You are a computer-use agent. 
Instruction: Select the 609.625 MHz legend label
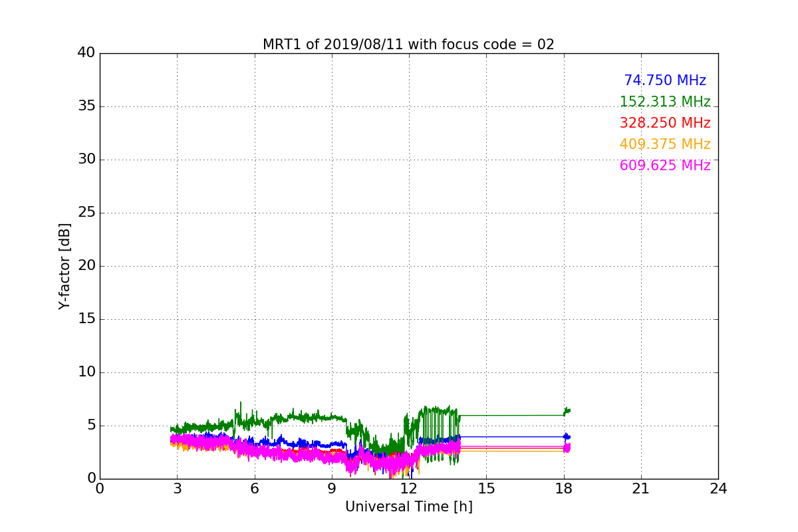pos(665,166)
